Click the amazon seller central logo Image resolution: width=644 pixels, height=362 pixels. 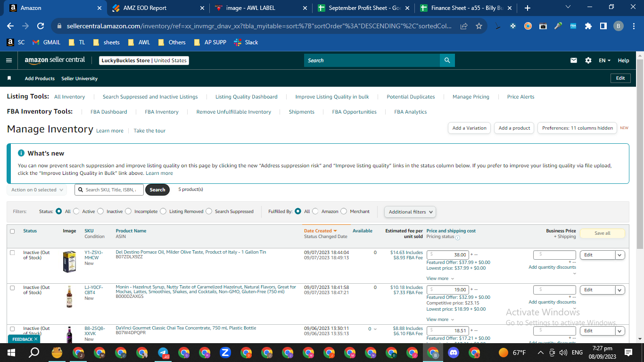(x=55, y=60)
